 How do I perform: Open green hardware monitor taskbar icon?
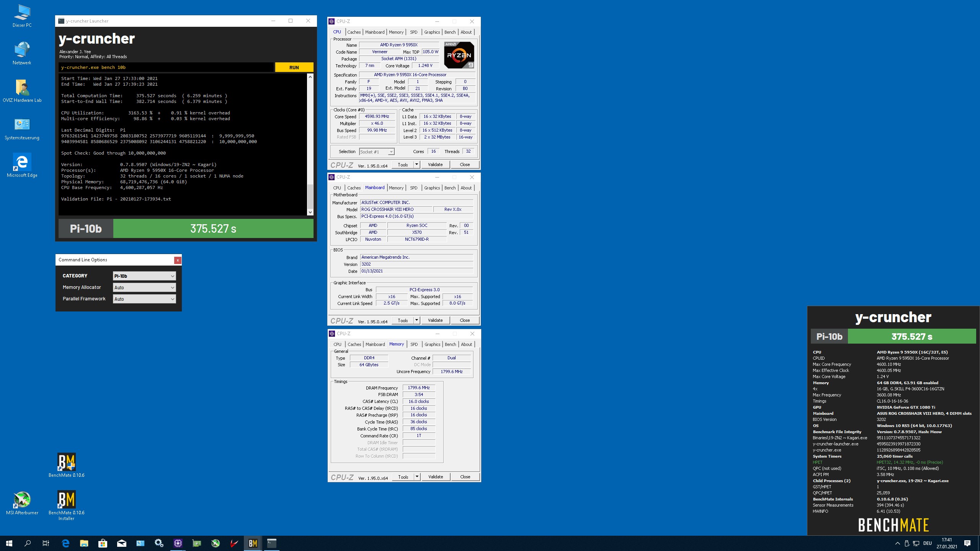click(196, 543)
